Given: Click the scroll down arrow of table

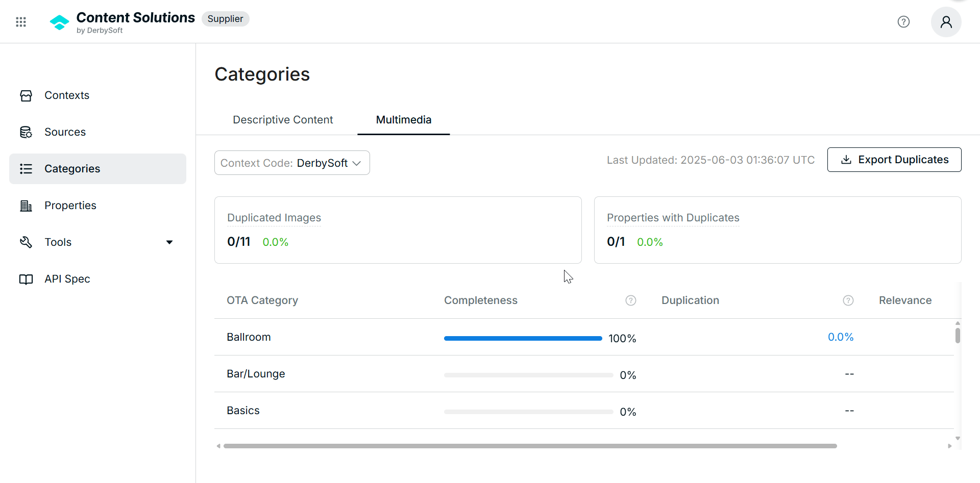Looking at the screenshot, I should tap(958, 438).
